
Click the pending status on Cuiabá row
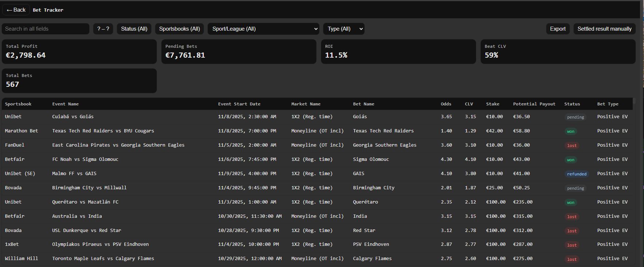pyautogui.click(x=575, y=117)
